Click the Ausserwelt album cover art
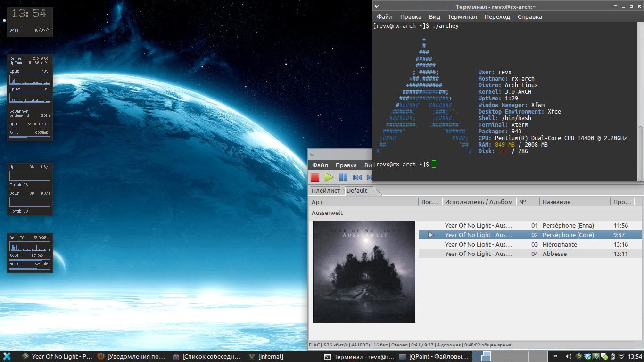Viewport: 644px width, 362px height. 364,271
